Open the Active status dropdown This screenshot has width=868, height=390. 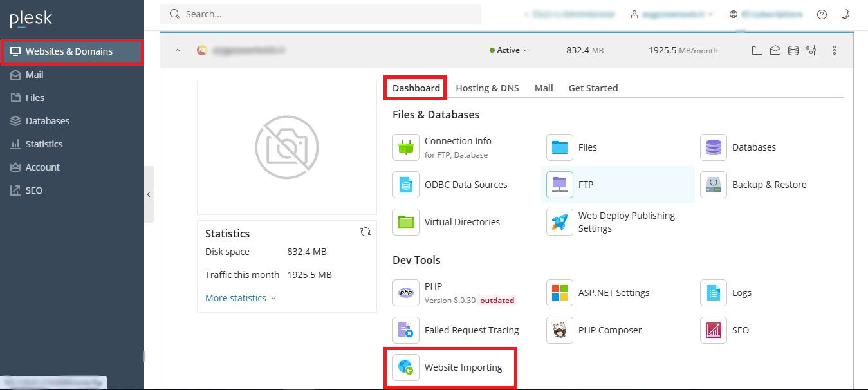[x=508, y=50]
